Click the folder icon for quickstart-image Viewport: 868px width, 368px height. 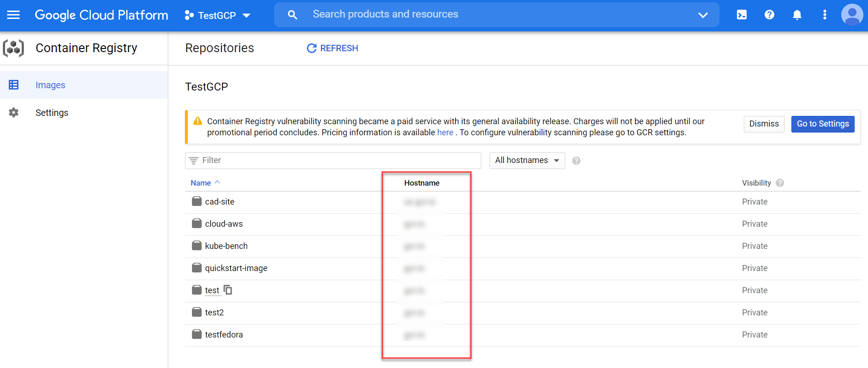(197, 268)
